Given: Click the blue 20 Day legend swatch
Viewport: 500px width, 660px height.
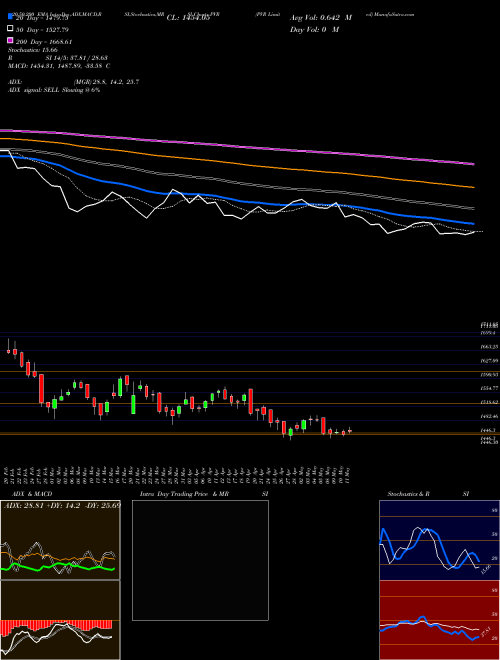Looking at the screenshot, I should (10, 17).
